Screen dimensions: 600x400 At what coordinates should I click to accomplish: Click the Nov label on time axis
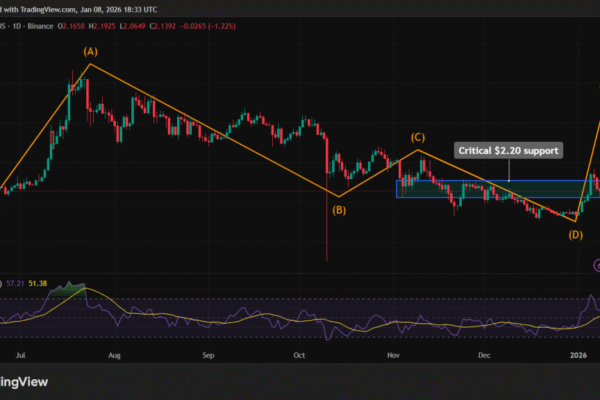click(394, 354)
